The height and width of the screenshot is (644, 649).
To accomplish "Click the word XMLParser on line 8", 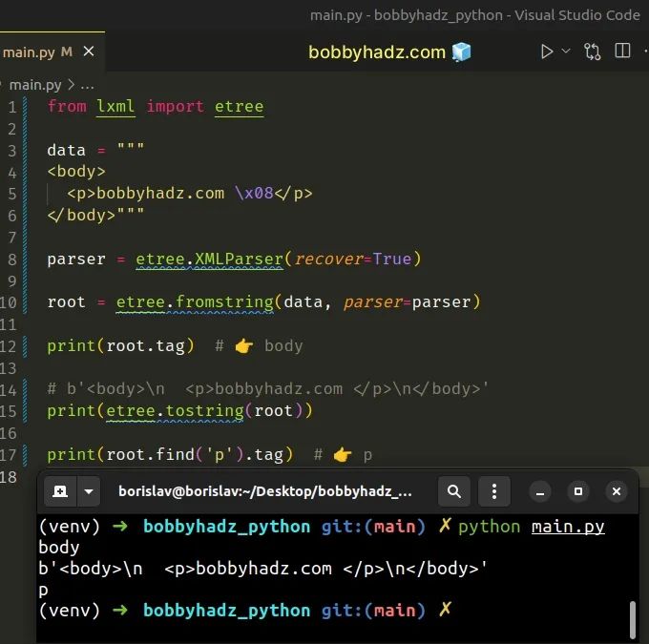I will coord(239,260).
